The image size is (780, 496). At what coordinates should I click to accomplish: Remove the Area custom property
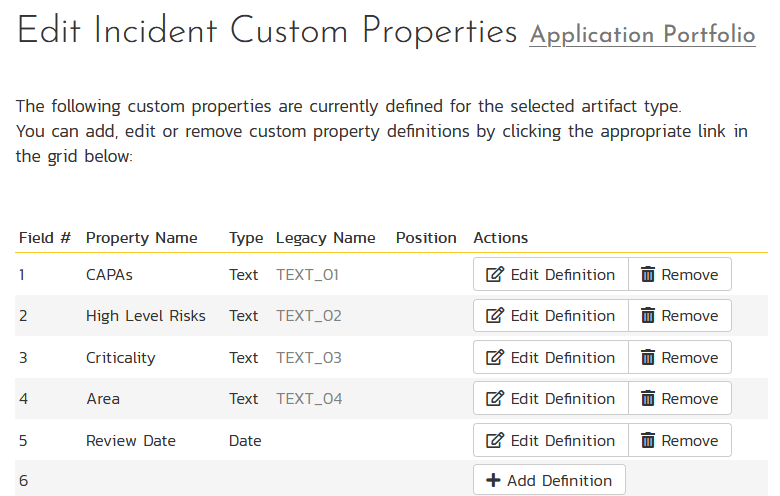[x=679, y=399]
